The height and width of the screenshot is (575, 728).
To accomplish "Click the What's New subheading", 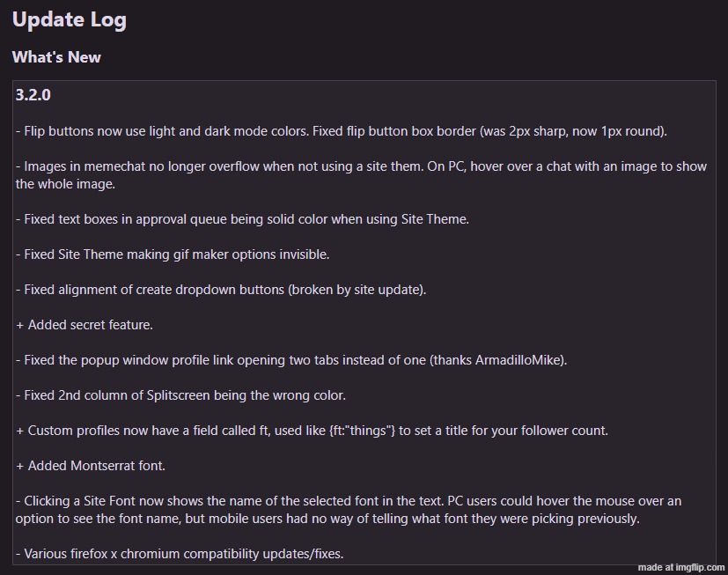I will tap(56, 57).
